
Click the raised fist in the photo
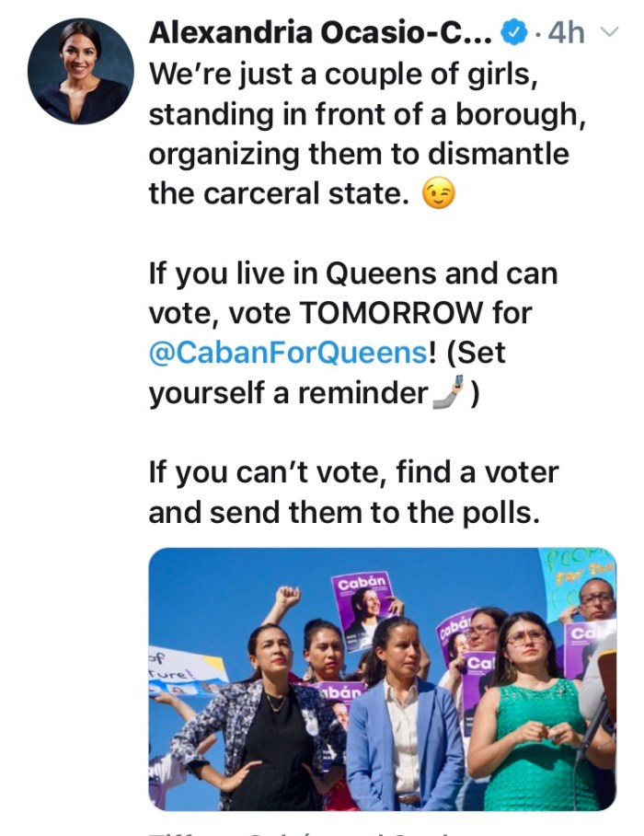point(288,599)
